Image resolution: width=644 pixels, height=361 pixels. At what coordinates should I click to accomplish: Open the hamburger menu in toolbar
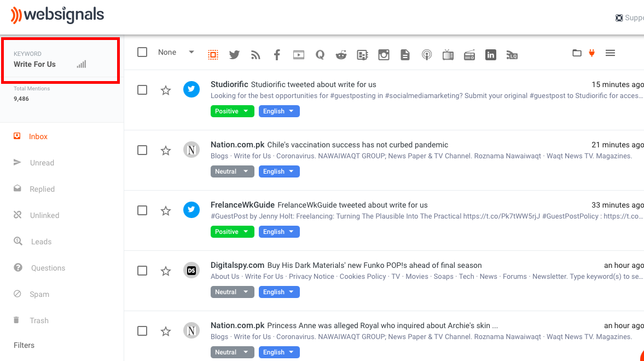[x=610, y=53]
